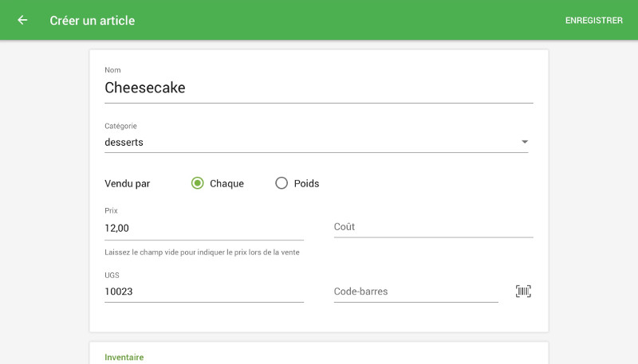
Task: Choose the Poids radio option
Action: tap(282, 183)
